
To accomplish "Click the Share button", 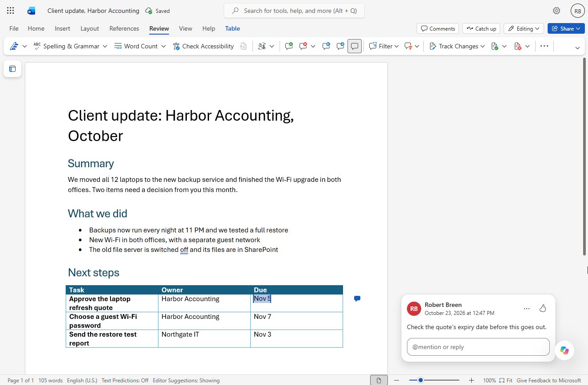I will (x=566, y=28).
